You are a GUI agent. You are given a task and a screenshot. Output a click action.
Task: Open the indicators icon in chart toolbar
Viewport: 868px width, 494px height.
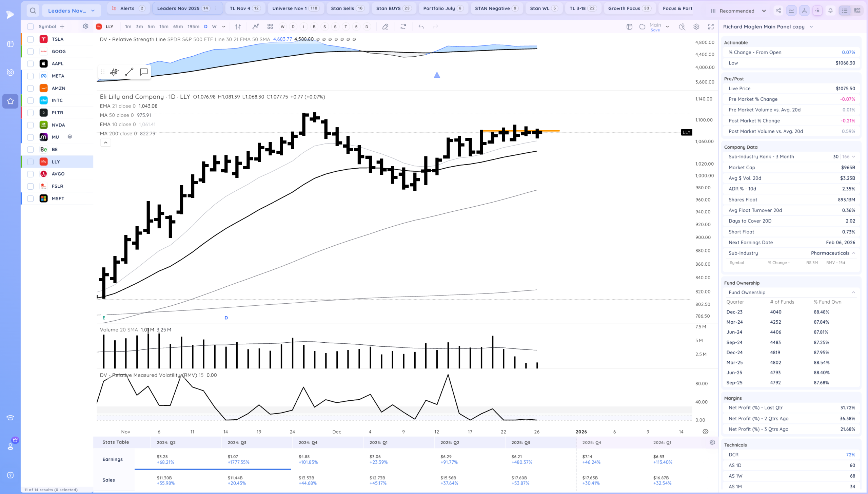tap(256, 26)
